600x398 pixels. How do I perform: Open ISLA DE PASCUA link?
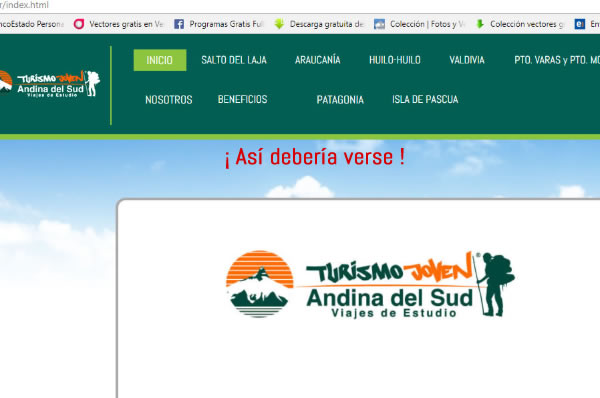click(425, 100)
